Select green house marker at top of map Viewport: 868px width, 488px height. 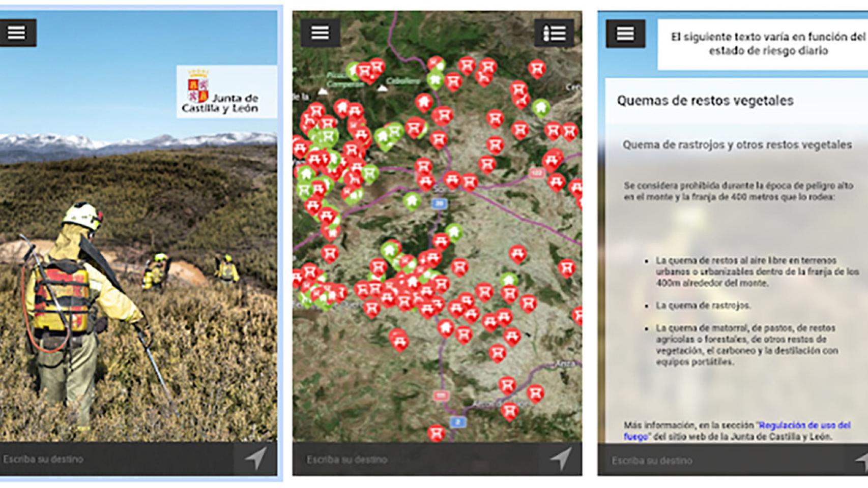click(x=435, y=79)
